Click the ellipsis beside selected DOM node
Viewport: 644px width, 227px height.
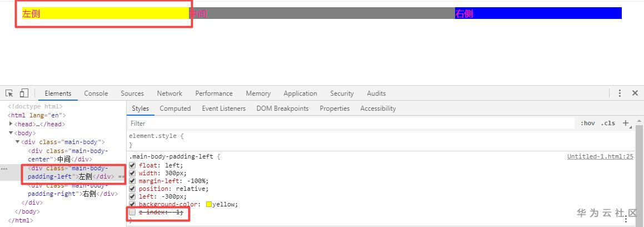coord(4,169)
